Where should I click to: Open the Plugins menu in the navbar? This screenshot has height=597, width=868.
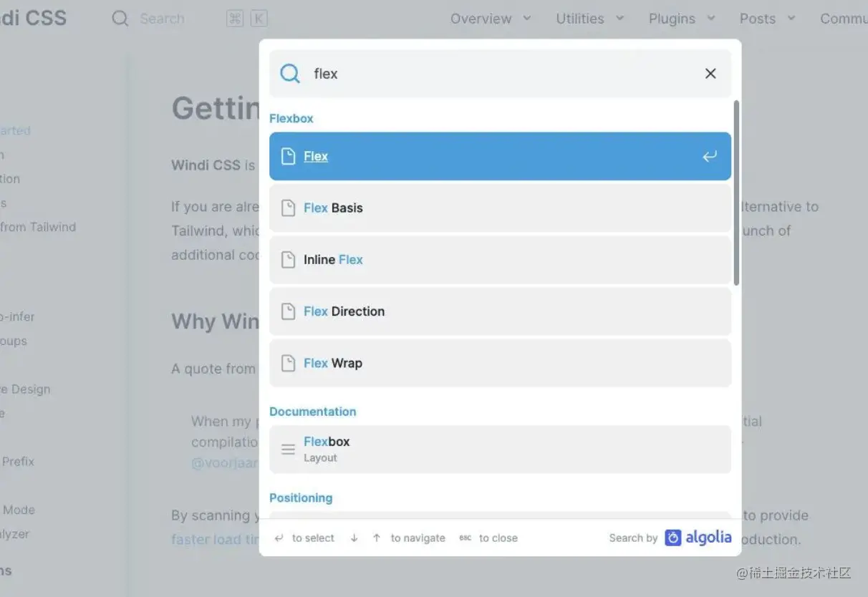coord(672,19)
